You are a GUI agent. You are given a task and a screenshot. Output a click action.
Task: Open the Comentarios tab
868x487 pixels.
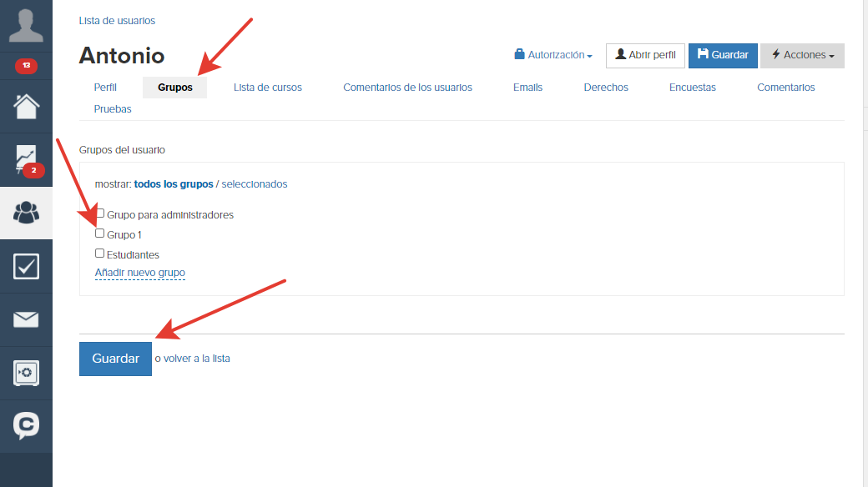coord(785,88)
